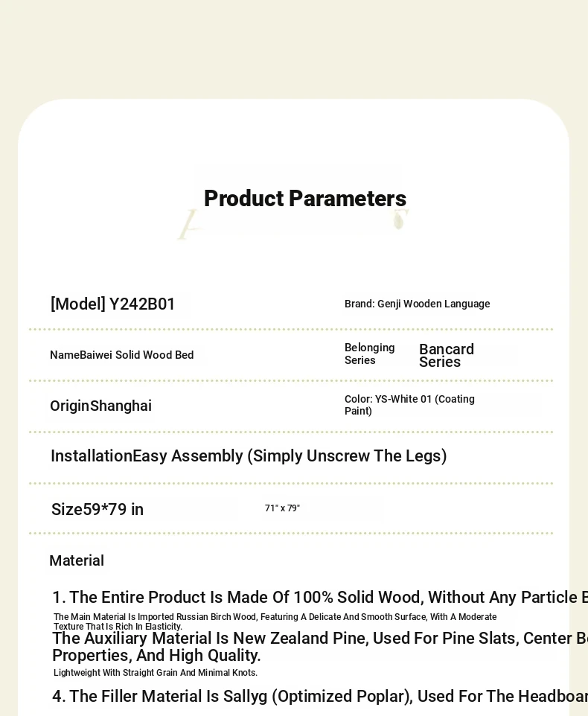Click the Size59*79 in value
The height and width of the screenshot is (716, 588).
98,509
